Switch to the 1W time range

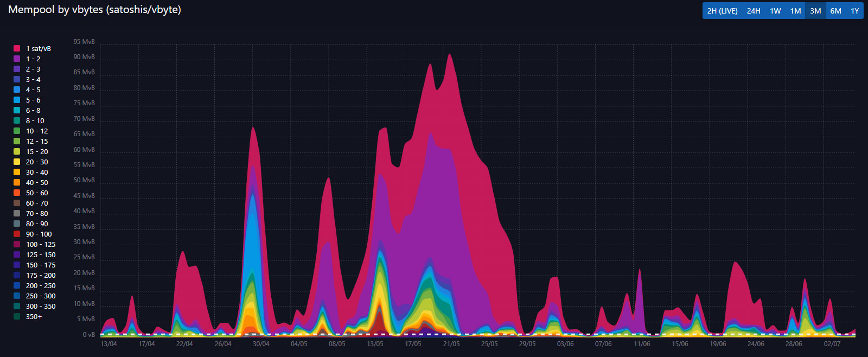(775, 11)
